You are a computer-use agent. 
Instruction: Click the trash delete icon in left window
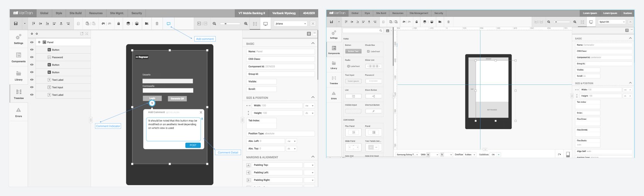pyautogui.click(x=157, y=24)
